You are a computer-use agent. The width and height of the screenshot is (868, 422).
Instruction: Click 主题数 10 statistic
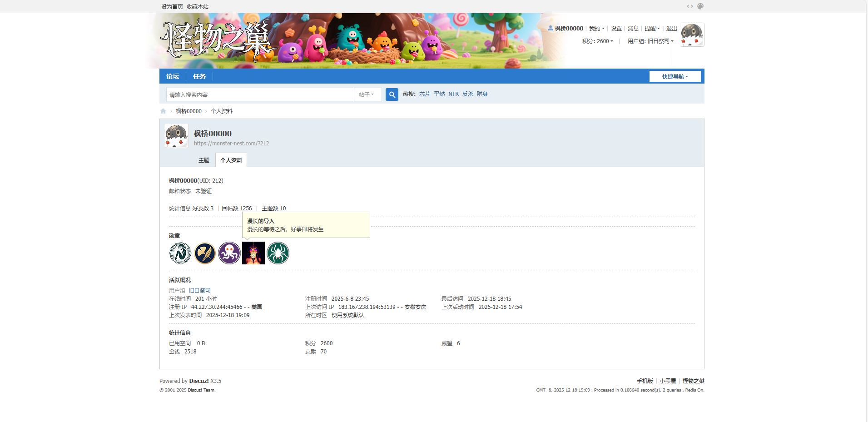pyautogui.click(x=274, y=209)
